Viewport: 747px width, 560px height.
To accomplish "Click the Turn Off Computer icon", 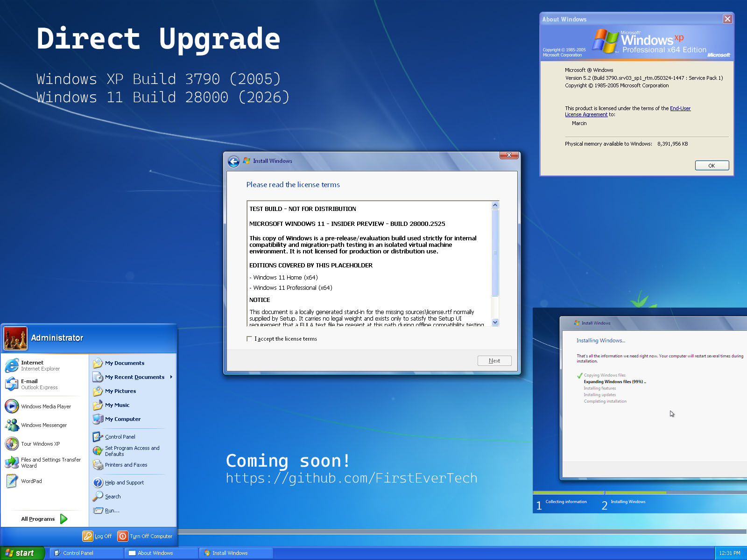I will coord(123,536).
